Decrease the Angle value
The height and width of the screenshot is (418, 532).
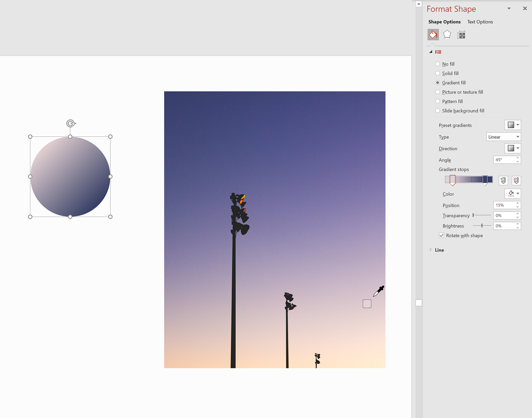[518, 162]
